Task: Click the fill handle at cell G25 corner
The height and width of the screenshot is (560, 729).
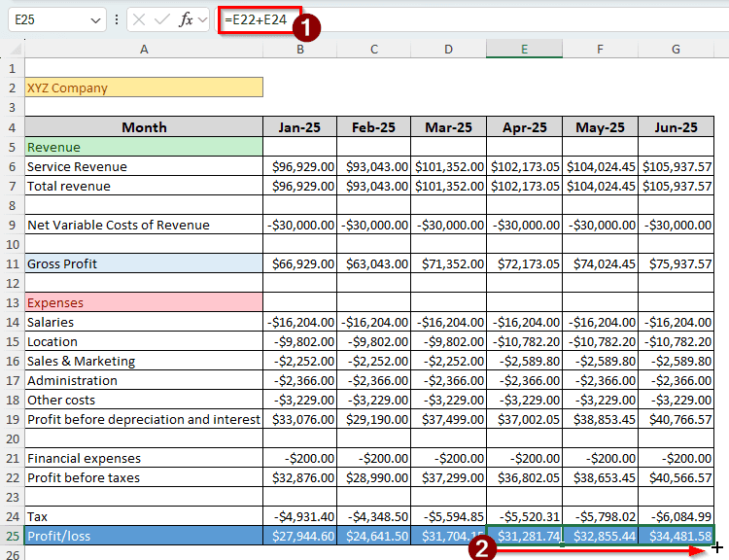Action: pos(713,545)
